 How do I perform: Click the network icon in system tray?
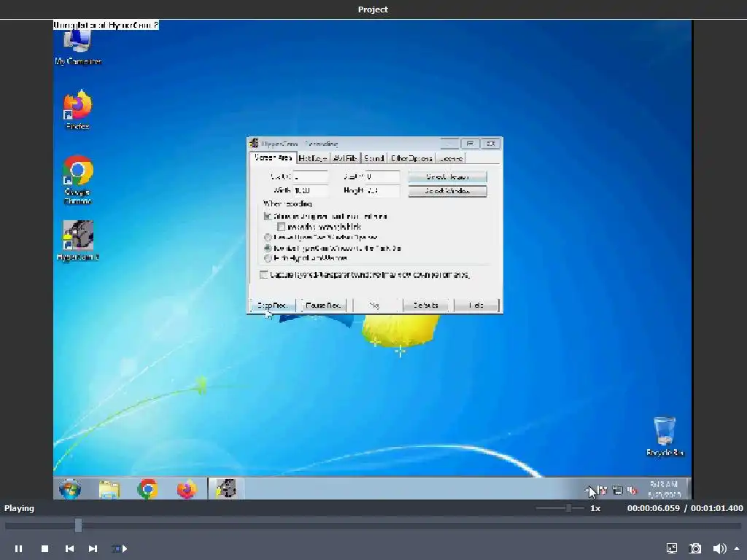[x=617, y=490]
